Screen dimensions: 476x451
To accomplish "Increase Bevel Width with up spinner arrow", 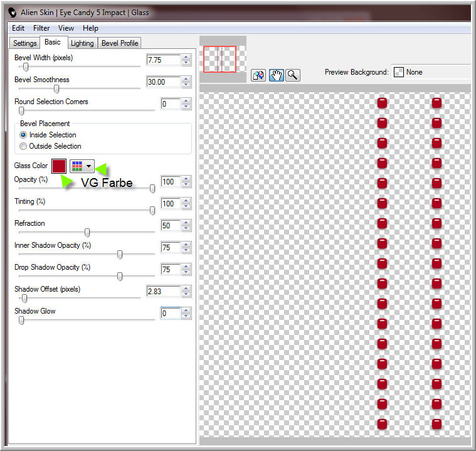I will click(x=186, y=58).
